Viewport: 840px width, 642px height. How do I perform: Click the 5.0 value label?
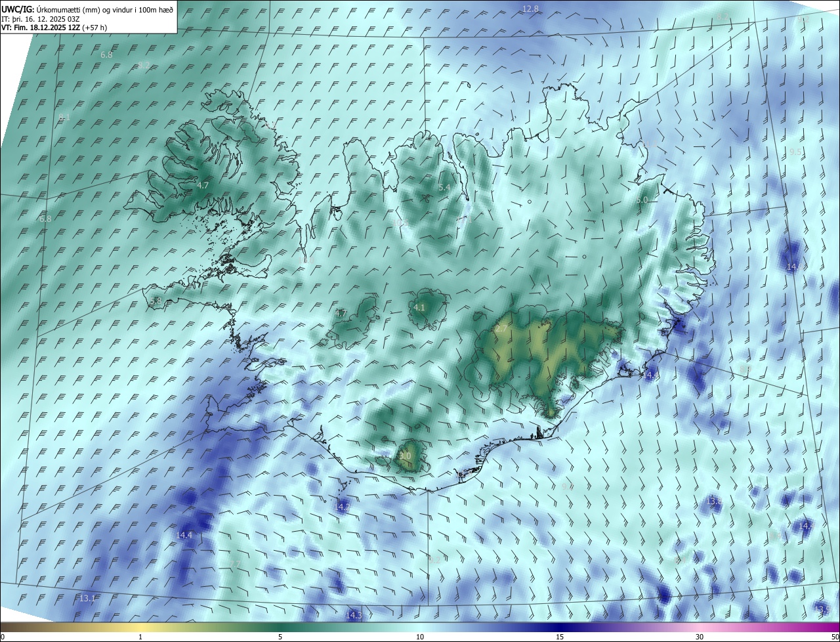(x=642, y=200)
